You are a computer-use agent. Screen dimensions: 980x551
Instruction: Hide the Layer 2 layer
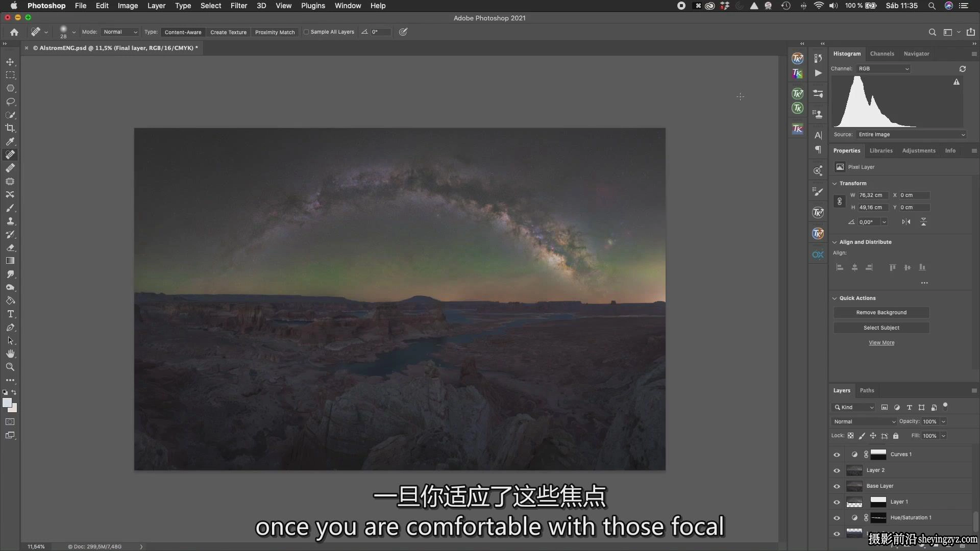(837, 470)
